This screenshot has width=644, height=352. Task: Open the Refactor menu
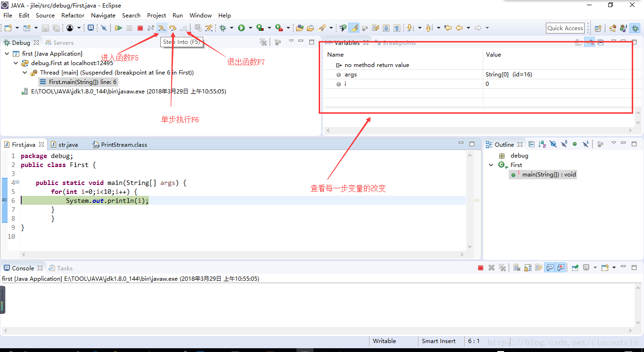click(x=73, y=15)
